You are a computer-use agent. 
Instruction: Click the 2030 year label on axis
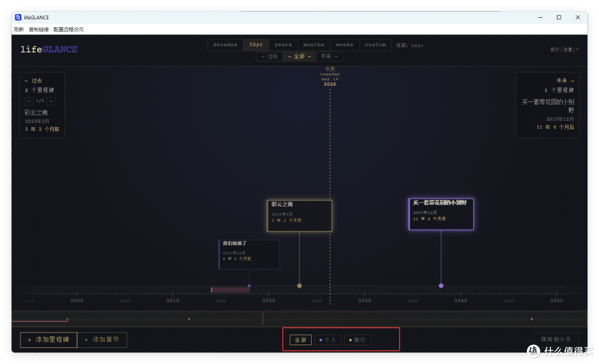click(365, 301)
